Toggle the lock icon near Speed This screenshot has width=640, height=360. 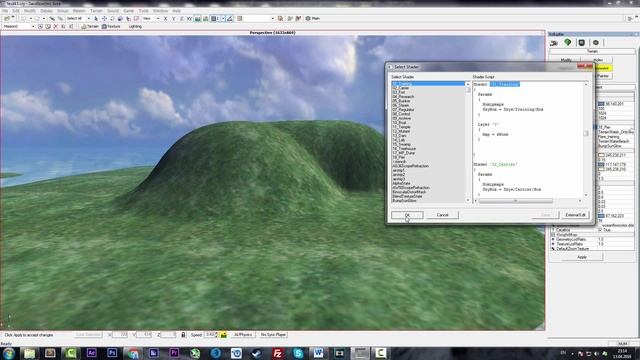tap(183, 335)
